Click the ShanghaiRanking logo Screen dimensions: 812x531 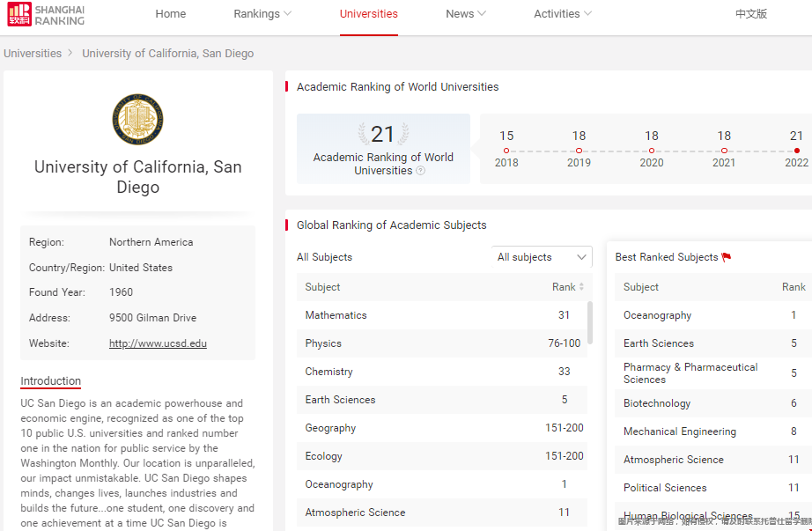pos(46,15)
